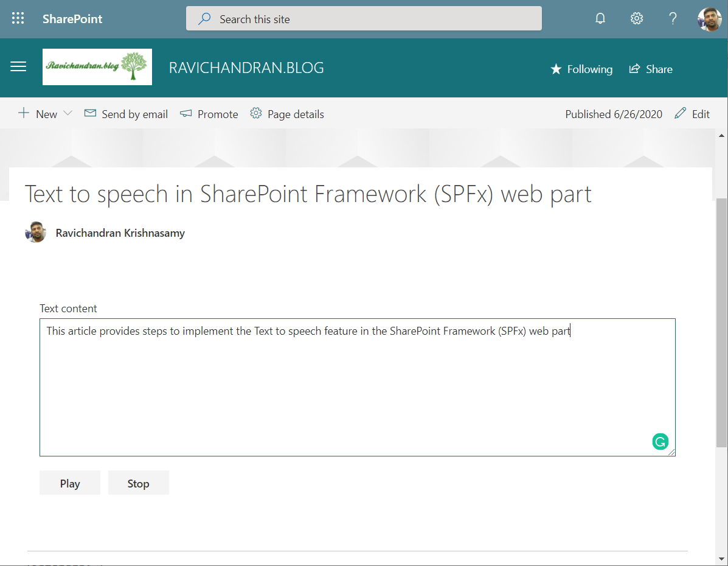This screenshot has width=728, height=566.
Task: Click Promote in the command bar
Action: pyautogui.click(x=209, y=114)
